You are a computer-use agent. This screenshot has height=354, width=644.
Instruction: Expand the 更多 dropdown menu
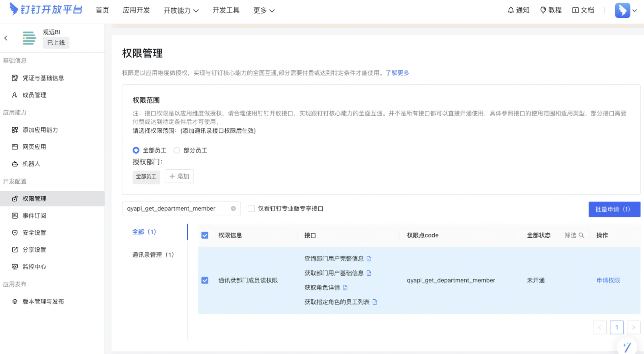coord(264,10)
